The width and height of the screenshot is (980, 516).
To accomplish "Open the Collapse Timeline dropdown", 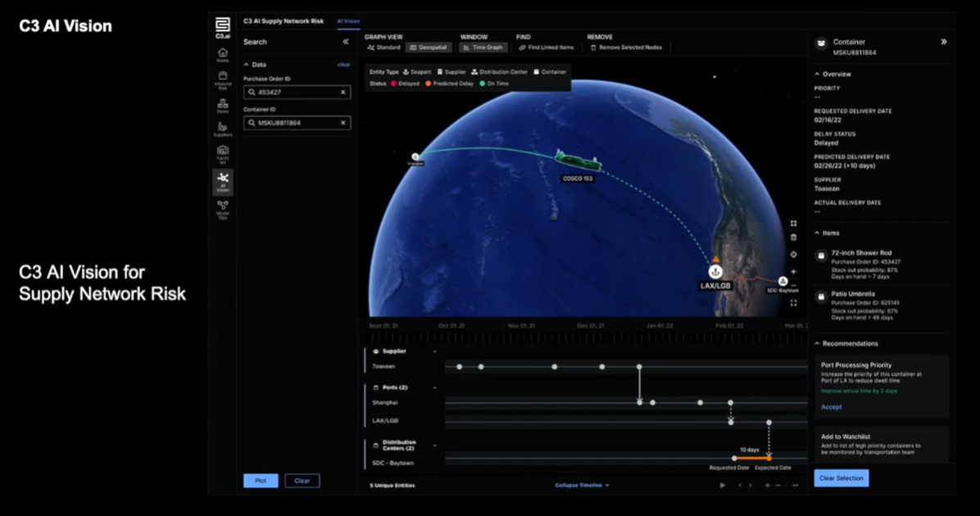I will pos(582,486).
